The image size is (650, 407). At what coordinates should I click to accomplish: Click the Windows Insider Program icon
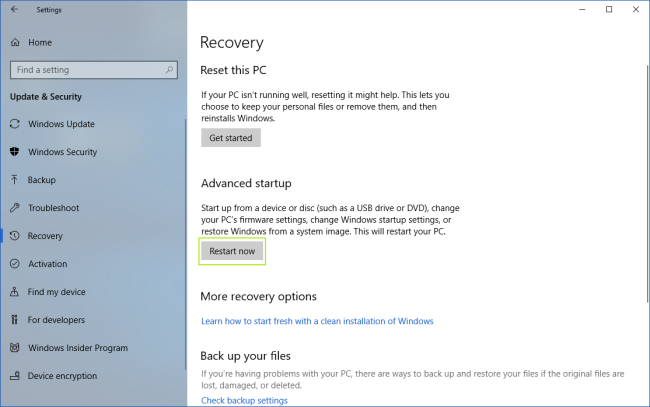click(15, 348)
